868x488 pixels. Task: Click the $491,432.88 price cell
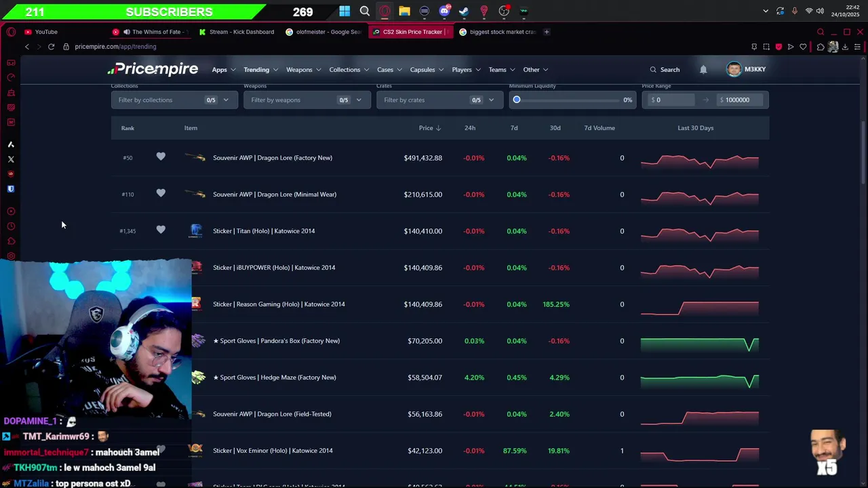point(423,158)
